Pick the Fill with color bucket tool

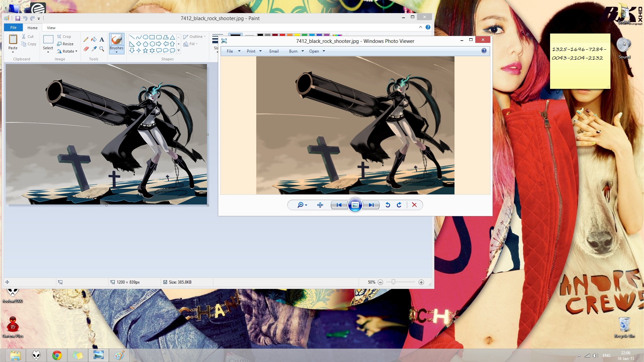pyautogui.click(x=94, y=40)
